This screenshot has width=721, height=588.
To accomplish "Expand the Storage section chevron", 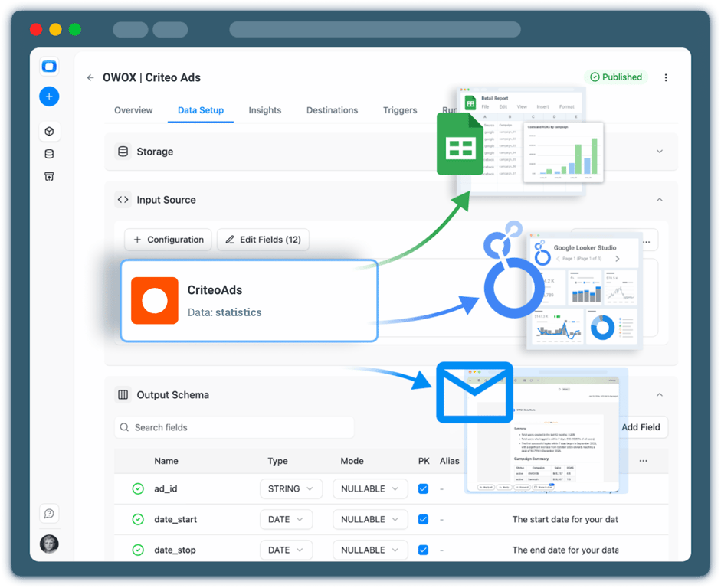I will [660, 152].
